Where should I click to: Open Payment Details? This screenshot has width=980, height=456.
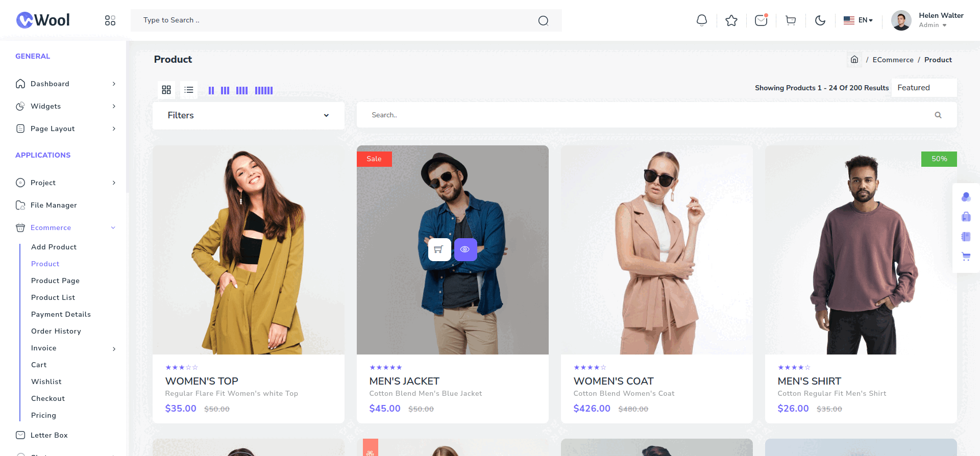pos(61,314)
